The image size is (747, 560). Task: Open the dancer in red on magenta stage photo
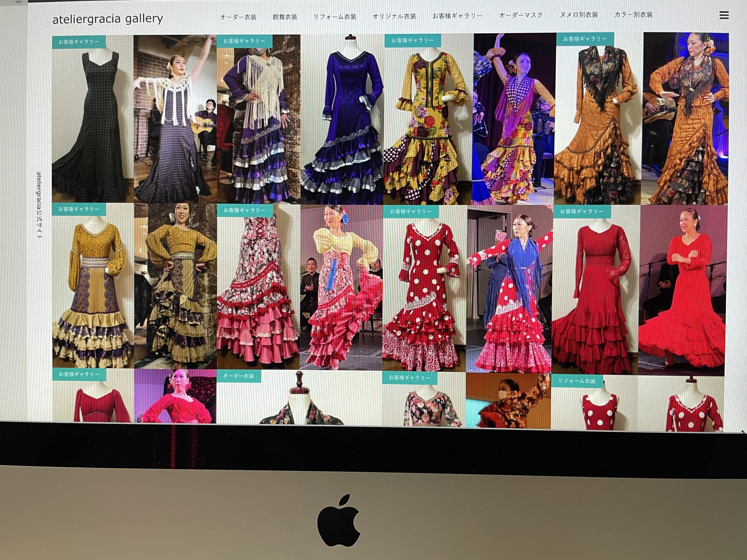pos(175,396)
